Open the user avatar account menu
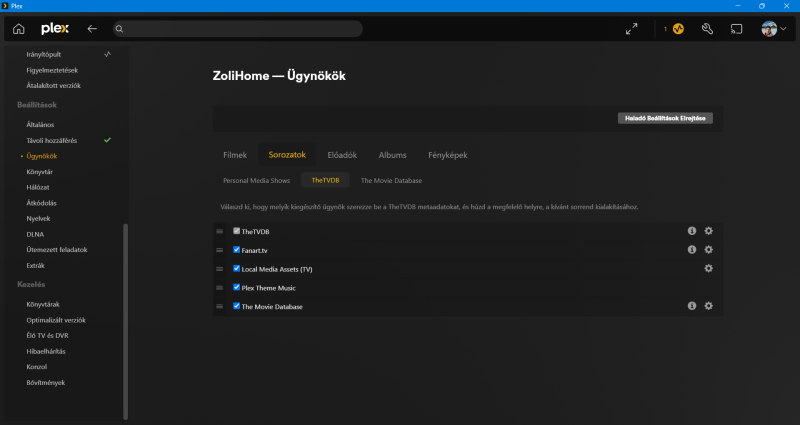Viewport: 800px width, 425px height. pyautogui.click(x=773, y=29)
